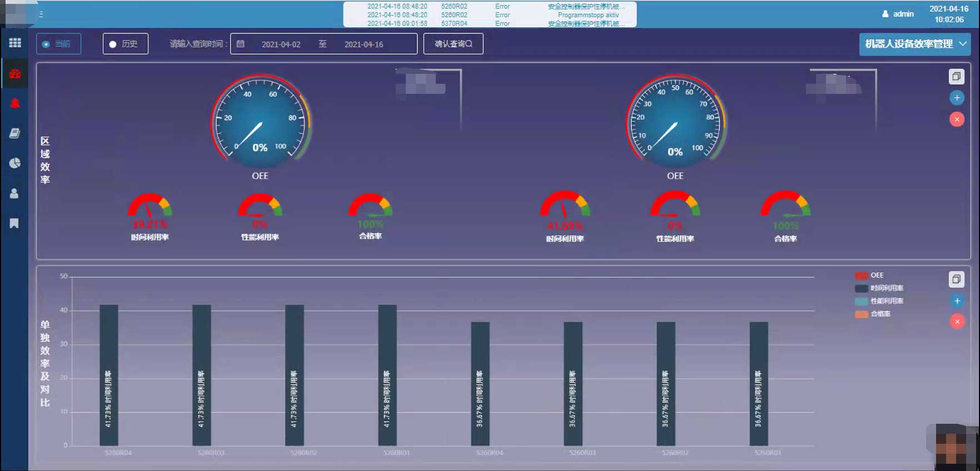Image resolution: width=980 pixels, height=471 pixels.
Task: Click the 5280R04 time utilization bar
Action: coord(109,375)
